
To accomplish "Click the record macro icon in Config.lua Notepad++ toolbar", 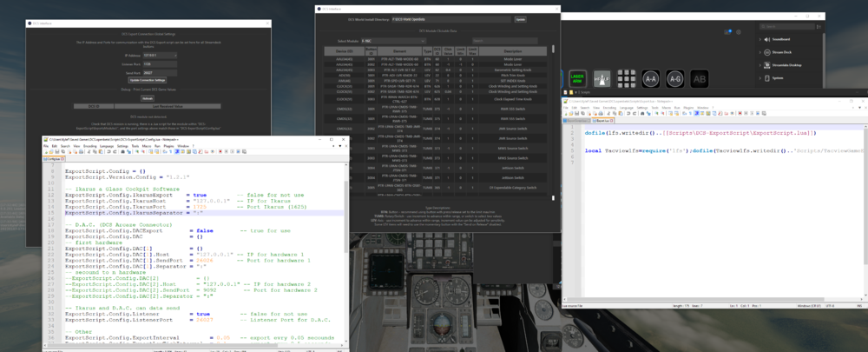I will [221, 152].
